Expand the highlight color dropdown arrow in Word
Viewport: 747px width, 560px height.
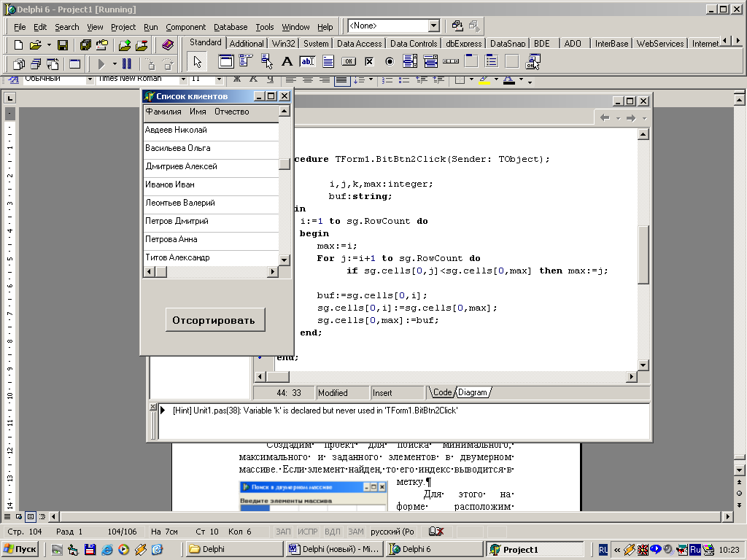496,79
